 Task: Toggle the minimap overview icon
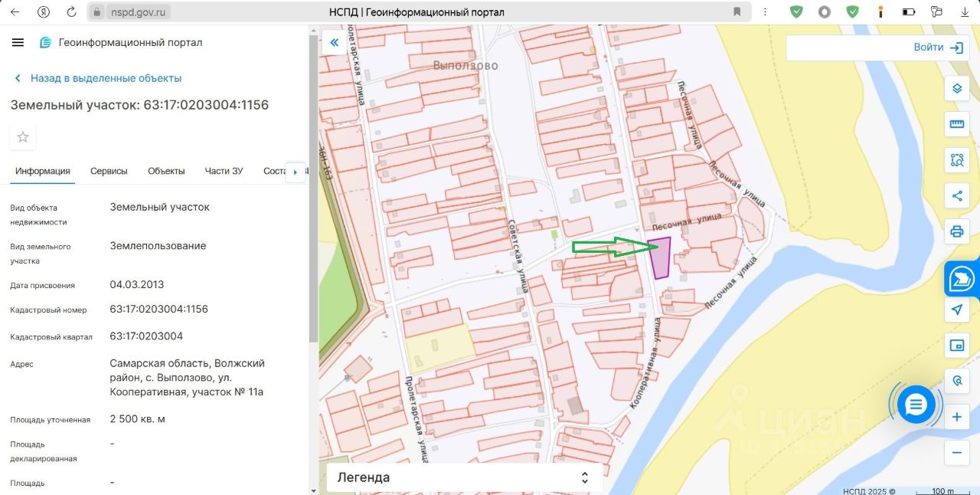click(x=956, y=346)
